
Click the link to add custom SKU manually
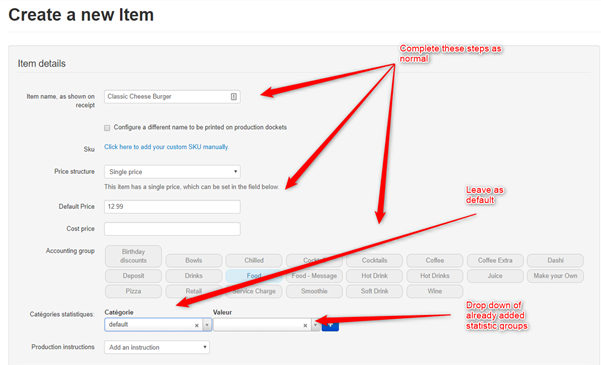(166, 147)
